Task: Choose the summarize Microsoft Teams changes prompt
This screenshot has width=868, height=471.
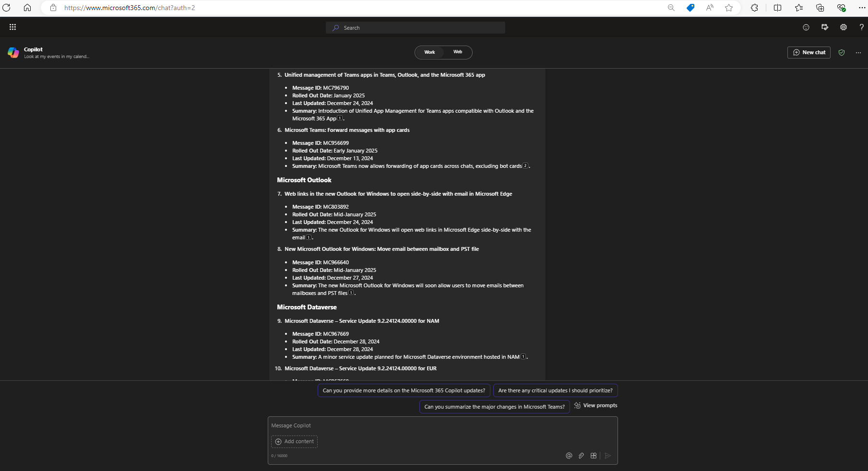Action: [x=495, y=407]
